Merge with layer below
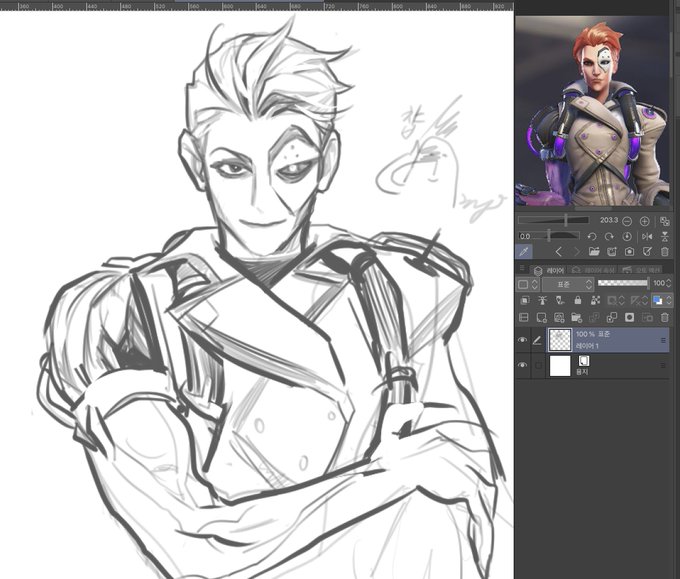 point(612,317)
